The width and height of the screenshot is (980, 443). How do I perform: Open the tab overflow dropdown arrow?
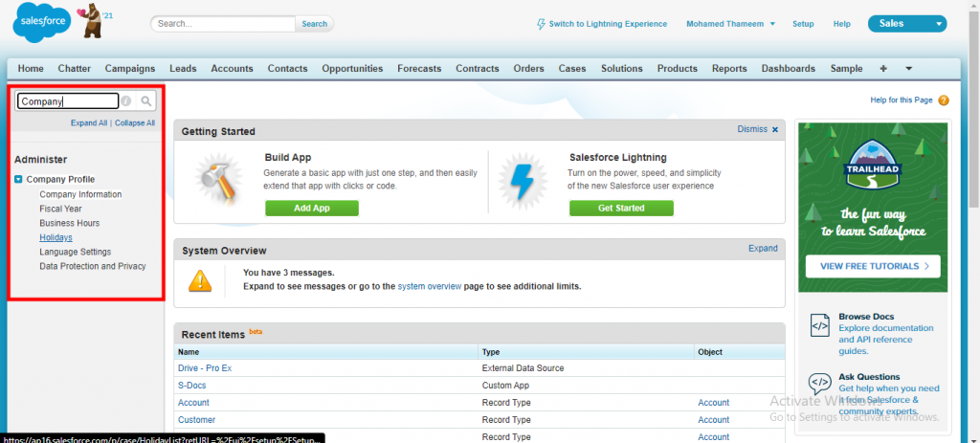pos(909,69)
